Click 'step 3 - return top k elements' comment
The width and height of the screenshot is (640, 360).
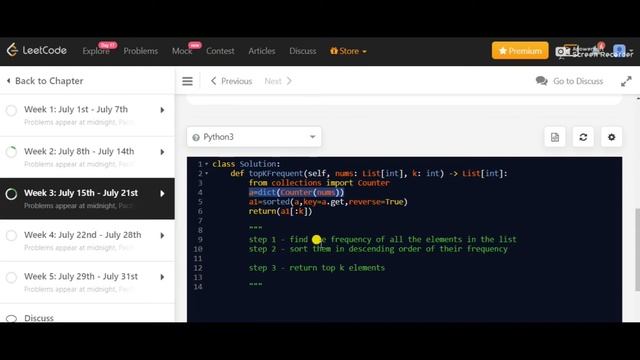point(317,268)
